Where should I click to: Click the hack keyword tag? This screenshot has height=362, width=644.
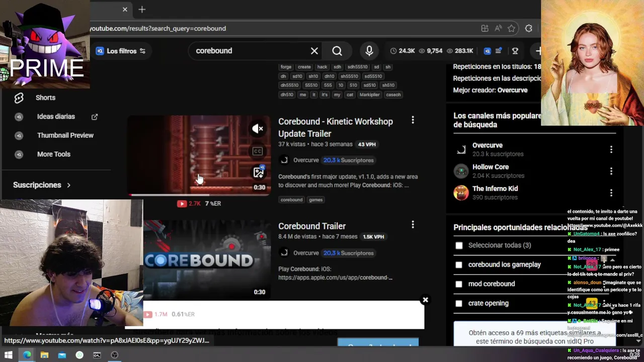click(x=322, y=67)
